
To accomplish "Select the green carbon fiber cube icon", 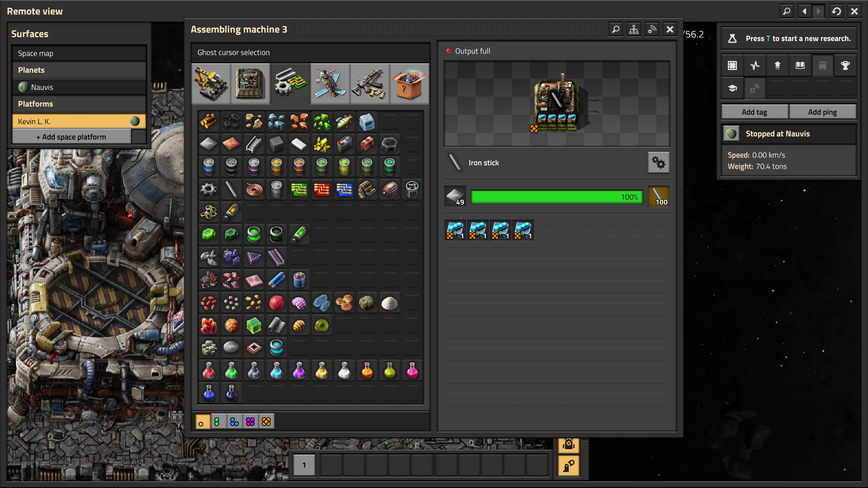I will click(x=254, y=325).
